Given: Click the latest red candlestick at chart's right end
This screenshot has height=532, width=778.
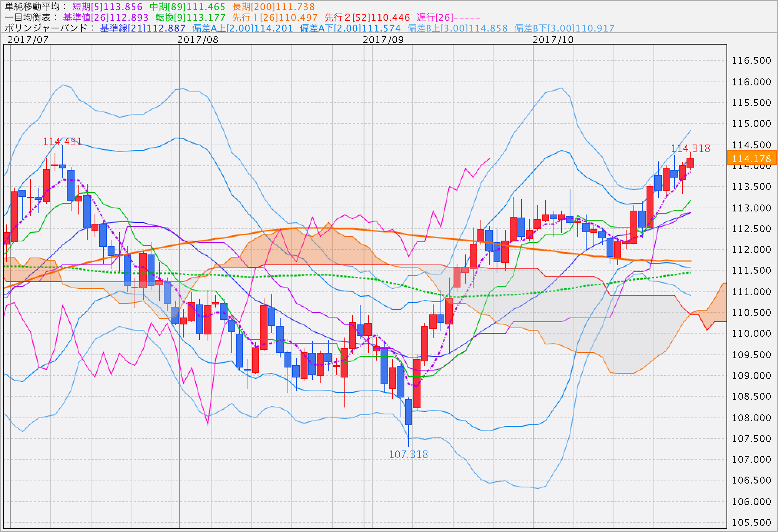Looking at the screenshot, I should [x=690, y=163].
